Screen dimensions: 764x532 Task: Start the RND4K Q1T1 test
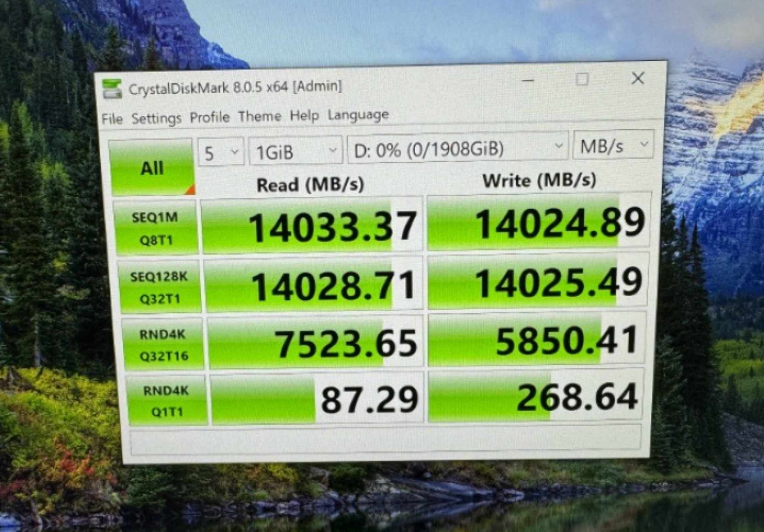(167, 401)
